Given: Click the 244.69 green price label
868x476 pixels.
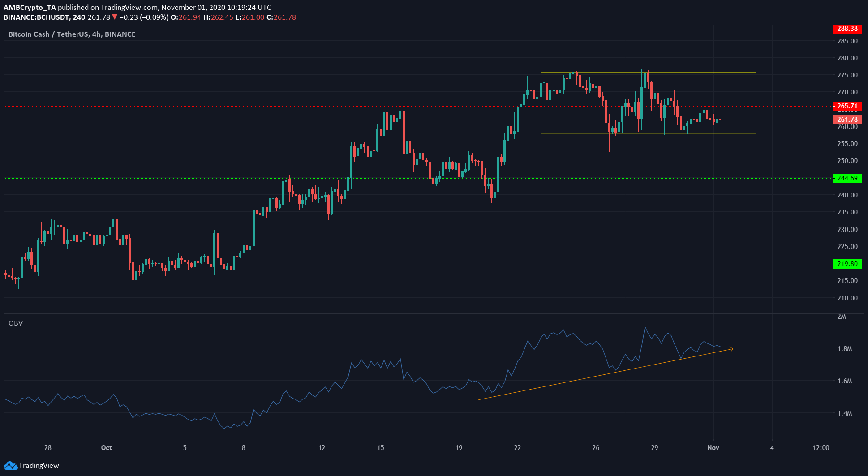Looking at the screenshot, I should coord(847,178).
